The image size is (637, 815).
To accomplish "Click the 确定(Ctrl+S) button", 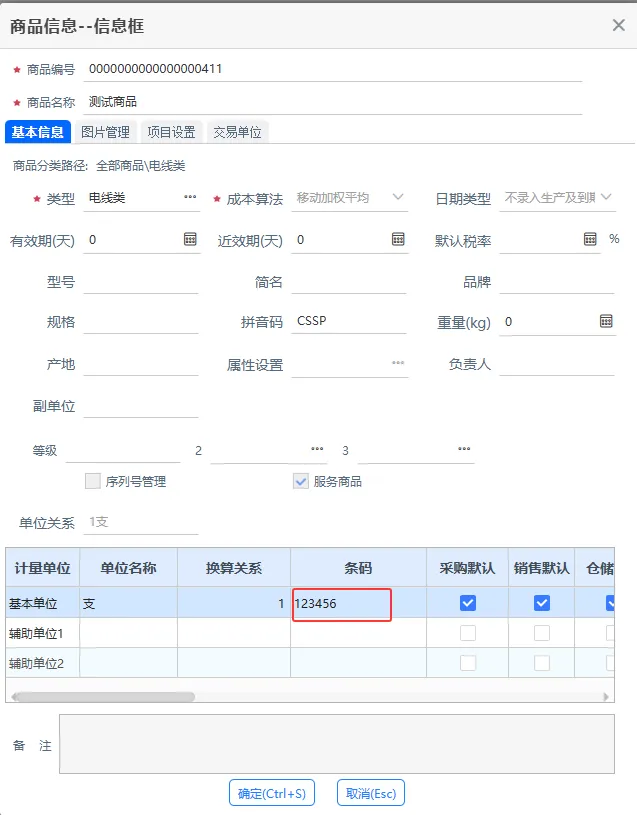I will (272, 793).
